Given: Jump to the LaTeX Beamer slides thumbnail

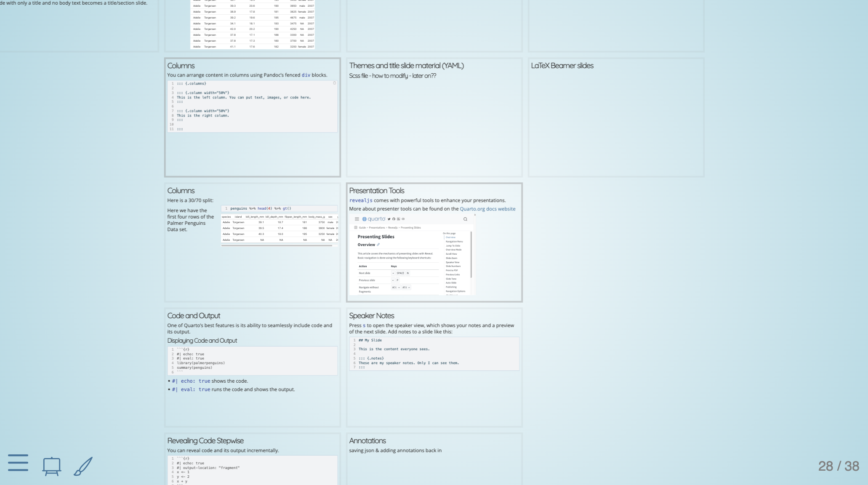Looking at the screenshot, I should click(616, 117).
